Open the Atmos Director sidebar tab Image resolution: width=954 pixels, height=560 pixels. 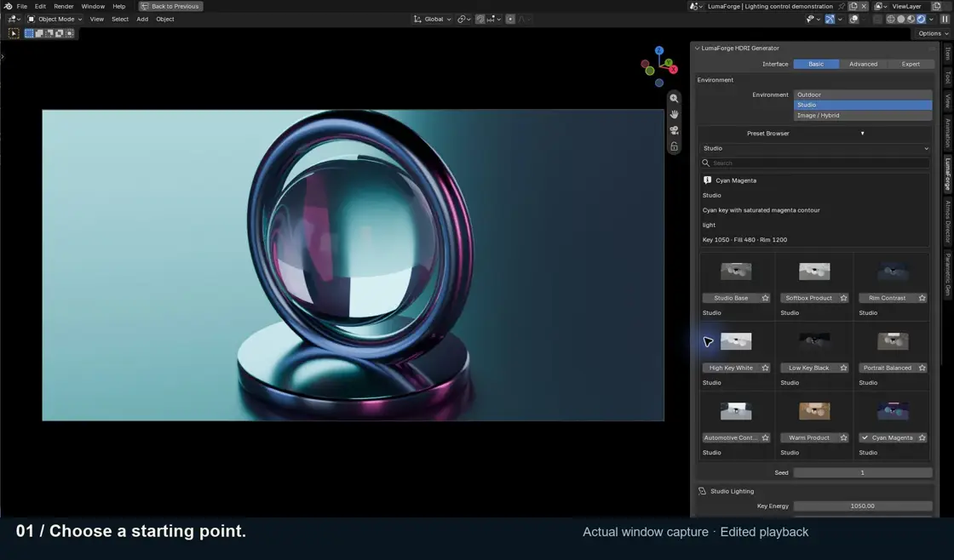pyautogui.click(x=948, y=221)
